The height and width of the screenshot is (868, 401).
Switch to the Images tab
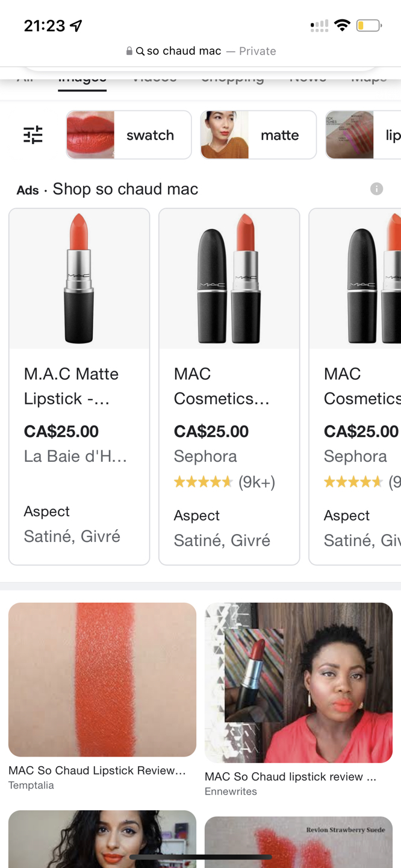(x=82, y=77)
